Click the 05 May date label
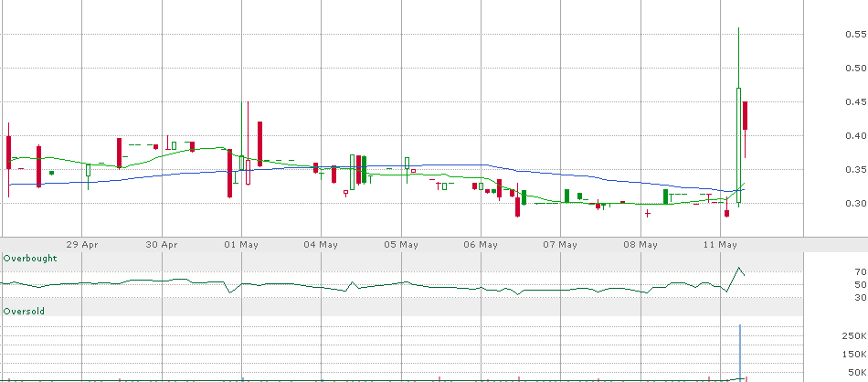Screen dimensions: 868x382 [x=401, y=244]
